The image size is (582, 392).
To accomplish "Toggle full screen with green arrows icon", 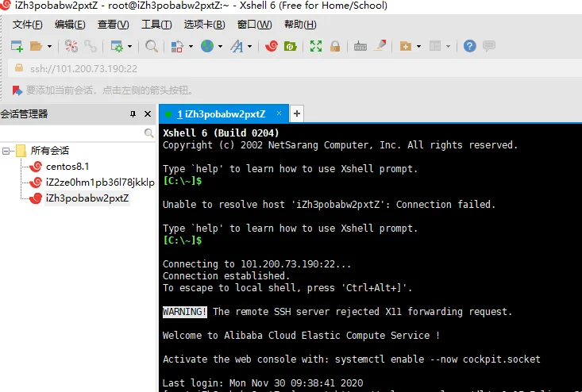I will click(x=316, y=46).
